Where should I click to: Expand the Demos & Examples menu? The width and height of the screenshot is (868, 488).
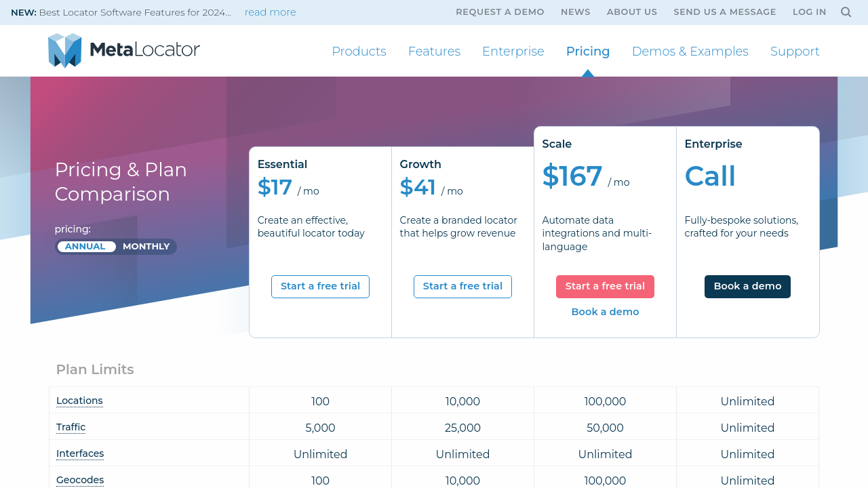[690, 52]
